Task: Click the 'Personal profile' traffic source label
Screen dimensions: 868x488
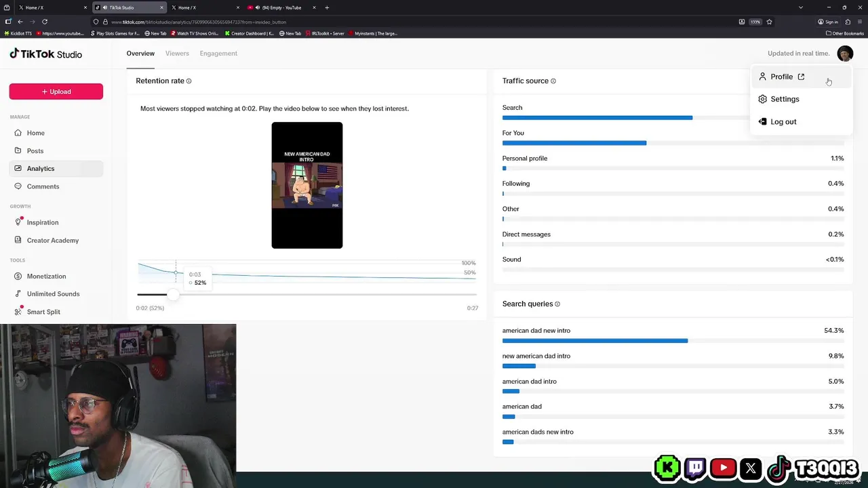Action: point(525,159)
